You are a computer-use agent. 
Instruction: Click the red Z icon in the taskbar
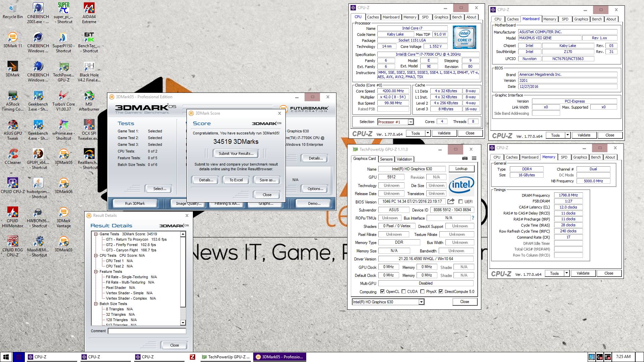point(193,357)
